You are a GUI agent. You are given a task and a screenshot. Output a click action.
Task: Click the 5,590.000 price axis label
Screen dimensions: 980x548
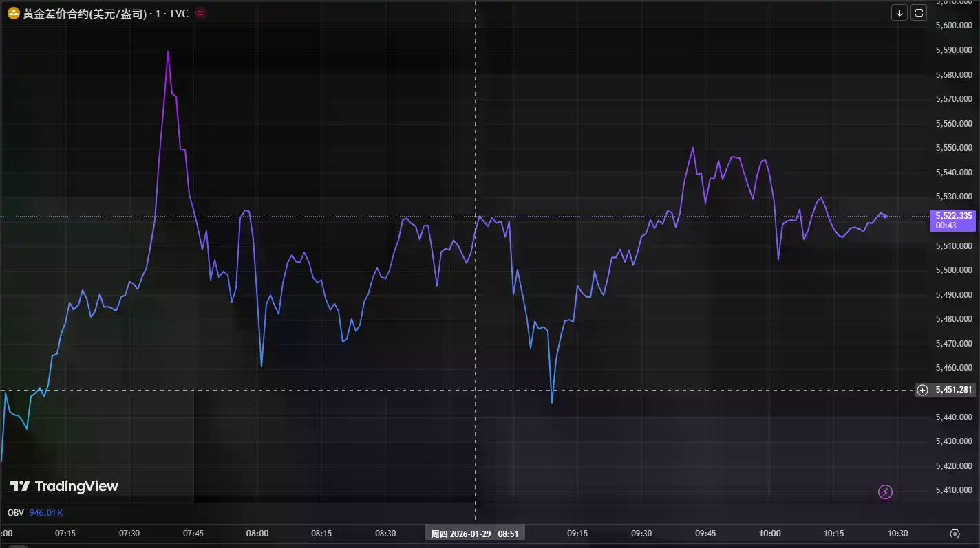[x=953, y=50]
